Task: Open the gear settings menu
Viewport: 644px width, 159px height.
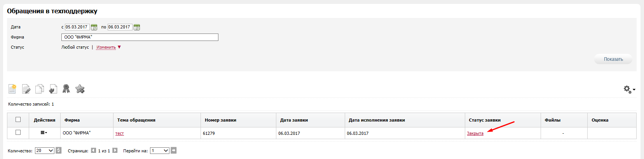Action: (x=629, y=90)
